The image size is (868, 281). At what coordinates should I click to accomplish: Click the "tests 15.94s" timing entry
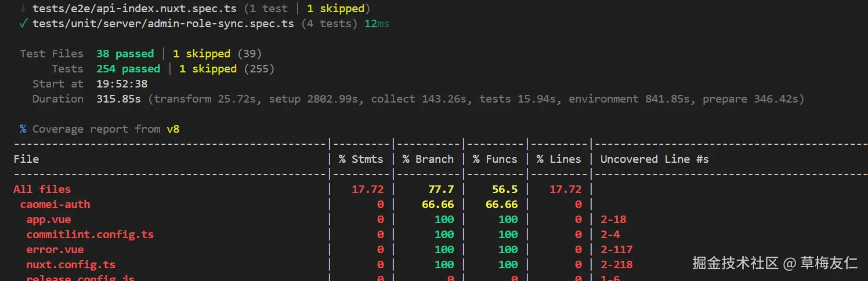point(520,99)
